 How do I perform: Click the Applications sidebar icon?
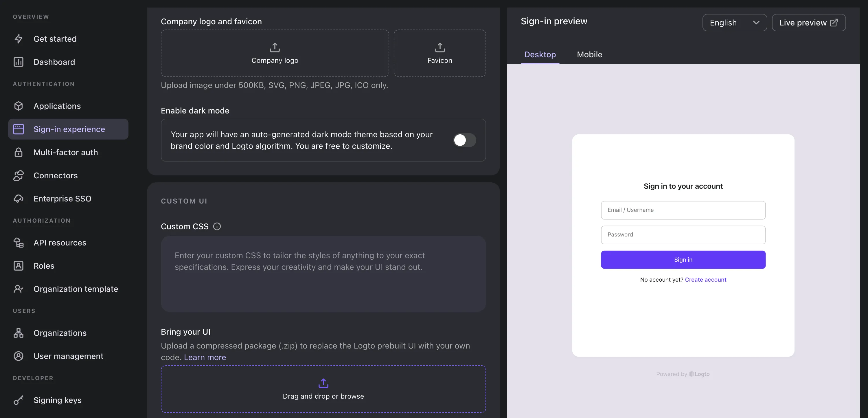(19, 105)
